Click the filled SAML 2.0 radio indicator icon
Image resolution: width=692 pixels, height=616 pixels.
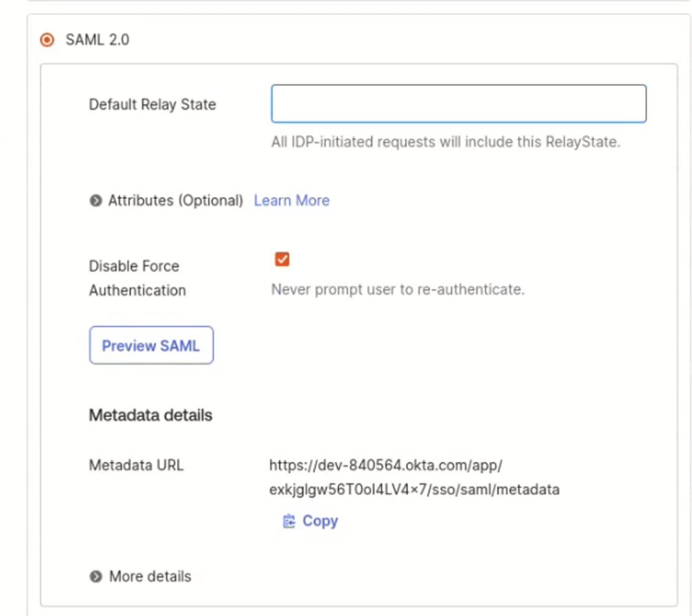[46, 40]
